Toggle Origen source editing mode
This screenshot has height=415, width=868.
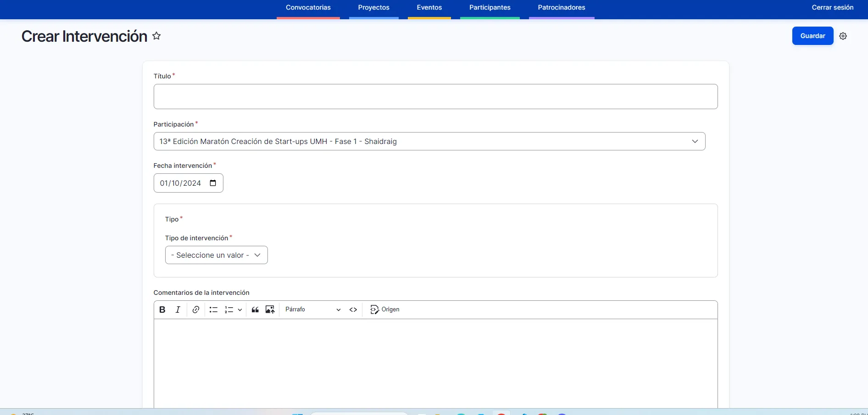coord(385,310)
